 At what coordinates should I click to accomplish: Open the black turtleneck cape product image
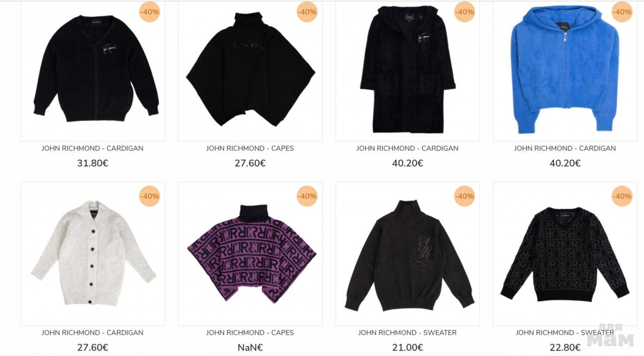pyautogui.click(x=250, y=71)
